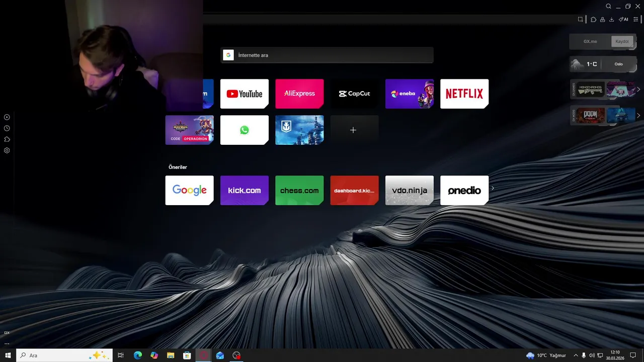Open the WhatsApp speed dial tile
The width and height of the screenshot is (644, 362).
click(244, 130)
